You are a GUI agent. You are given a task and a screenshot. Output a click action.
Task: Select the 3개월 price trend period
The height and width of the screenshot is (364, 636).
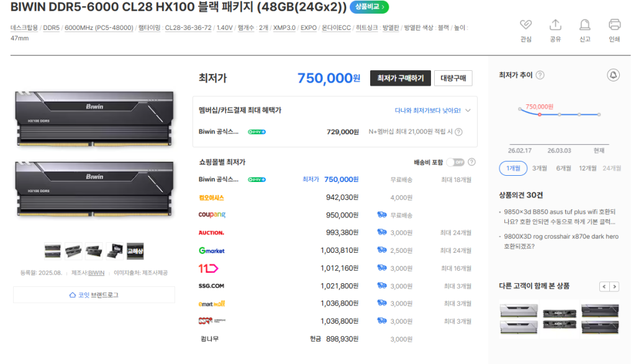click(539, 168)
